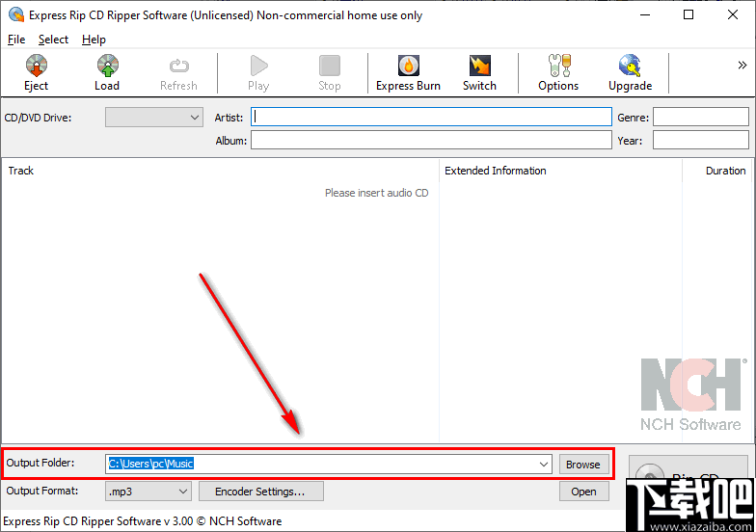
Task: Close the Express Rip window
Action: [733, 15]
